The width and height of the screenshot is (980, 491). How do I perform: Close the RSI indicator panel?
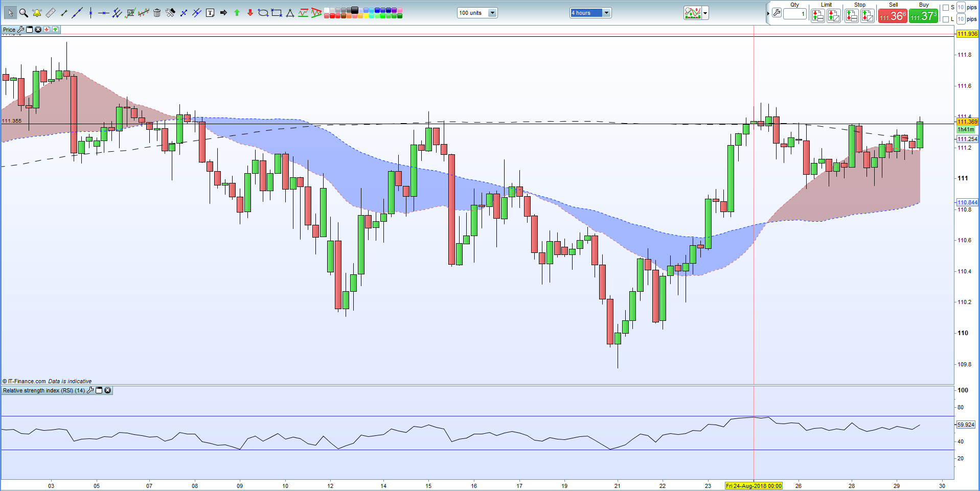(x=108, y=390)
